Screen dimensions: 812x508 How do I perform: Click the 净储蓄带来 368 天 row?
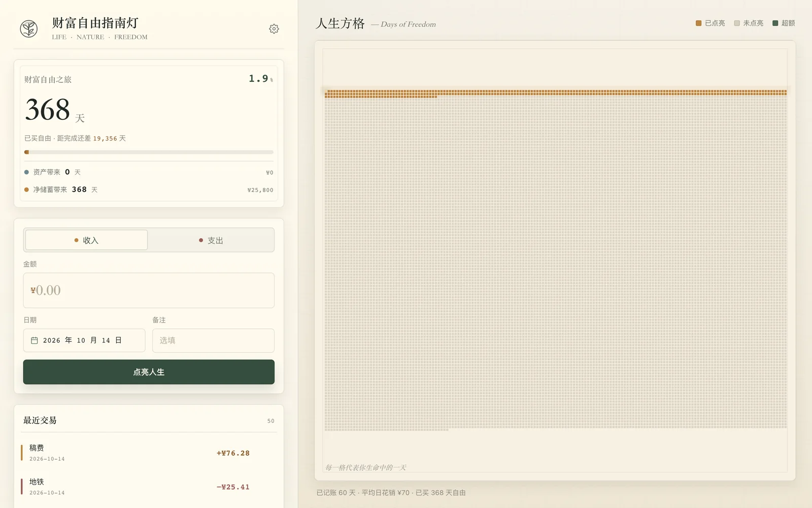point(149,189)
